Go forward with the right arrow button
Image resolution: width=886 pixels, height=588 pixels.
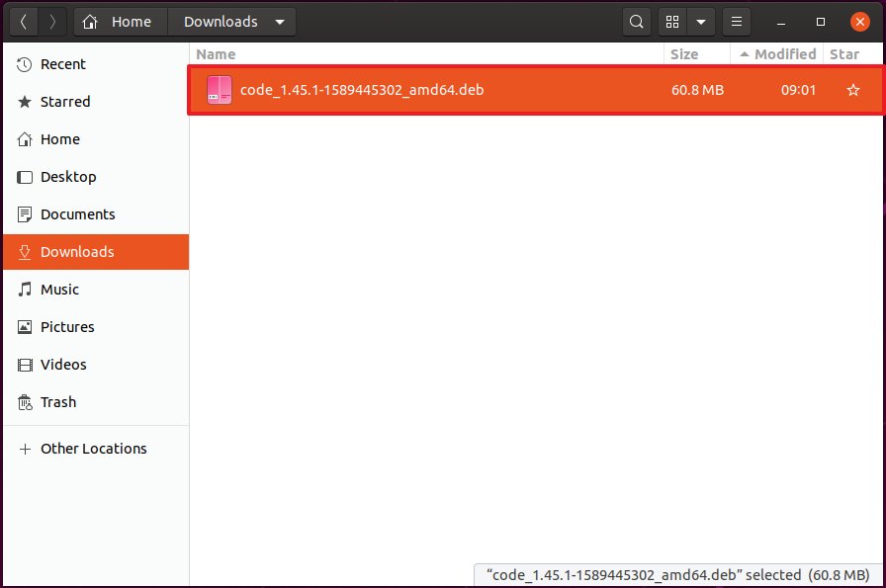click(x=52, y=22)
